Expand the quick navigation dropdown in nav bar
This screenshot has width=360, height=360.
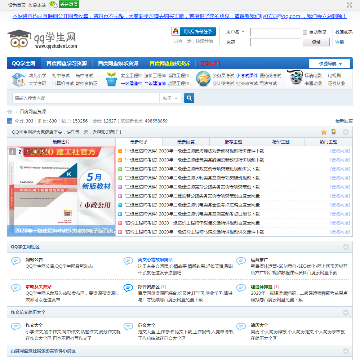click(329, 64)
